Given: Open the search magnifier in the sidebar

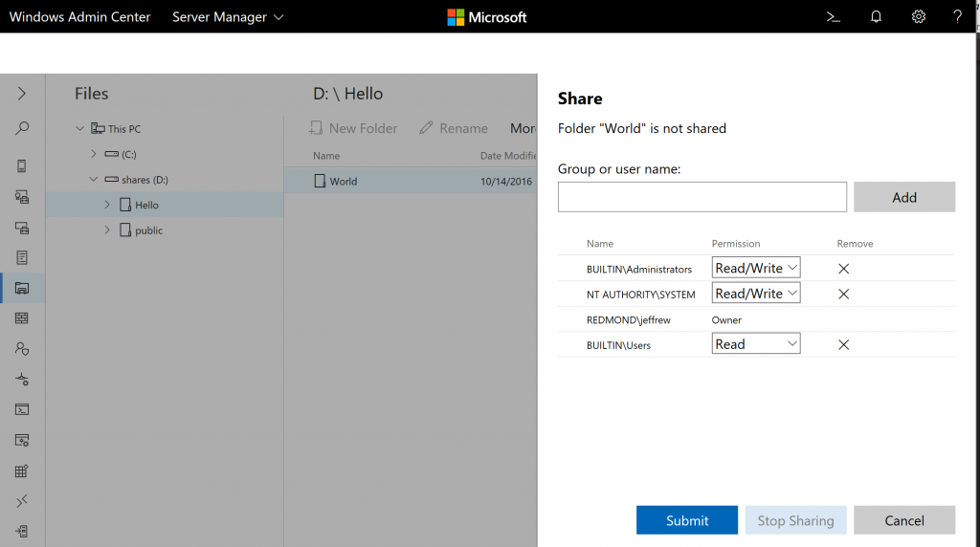Looking at the screenshot, I should click(x=22, y=129).
